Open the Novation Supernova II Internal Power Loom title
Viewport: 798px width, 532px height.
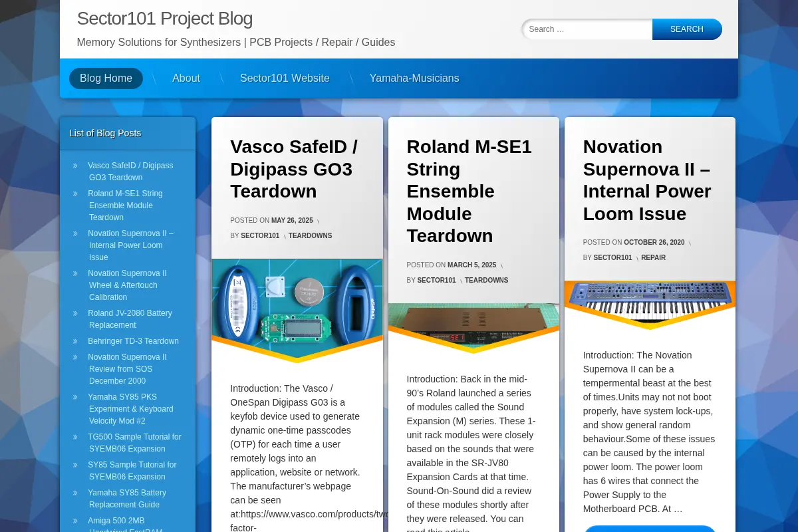tap(647, 180)
